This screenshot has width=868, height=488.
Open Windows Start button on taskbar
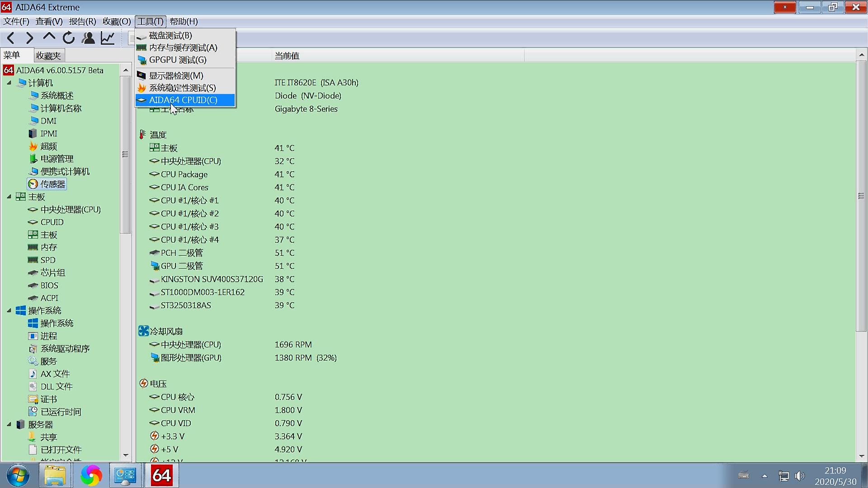coord(18,476)
